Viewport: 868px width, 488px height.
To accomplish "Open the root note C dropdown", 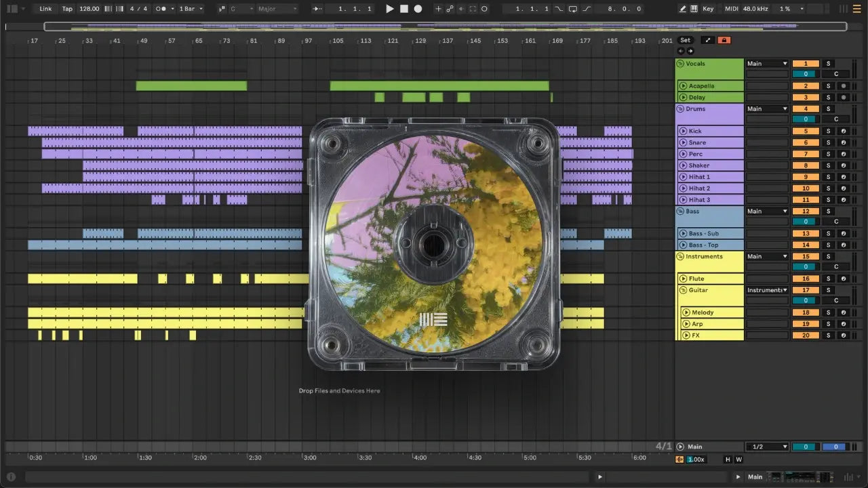I will [x=241, y=9].
